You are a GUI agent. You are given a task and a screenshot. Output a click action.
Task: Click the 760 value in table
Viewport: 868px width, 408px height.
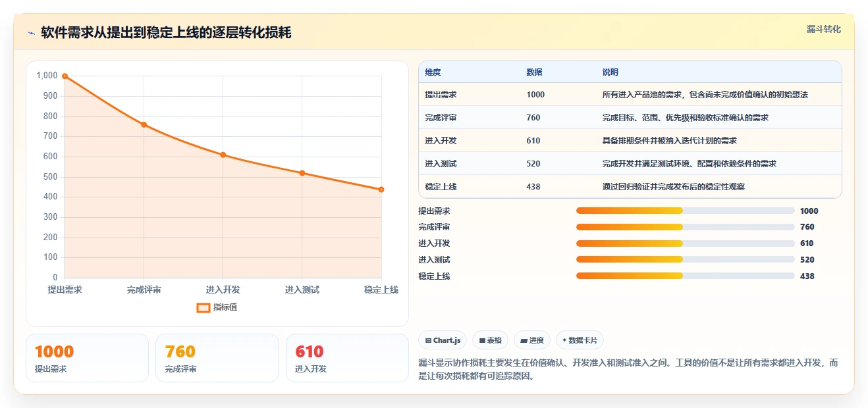tap(533, 118)
